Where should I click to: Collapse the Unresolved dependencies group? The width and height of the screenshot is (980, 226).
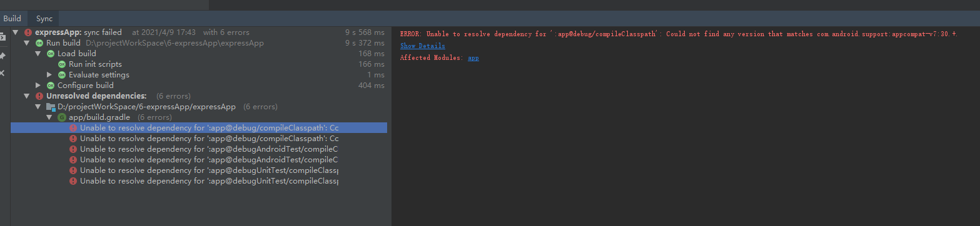27,96
